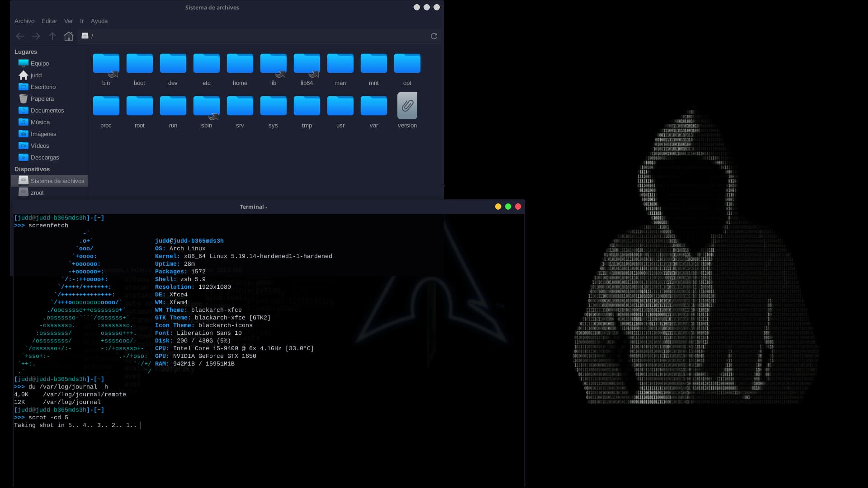Open the Ver menu

(68, 21)
